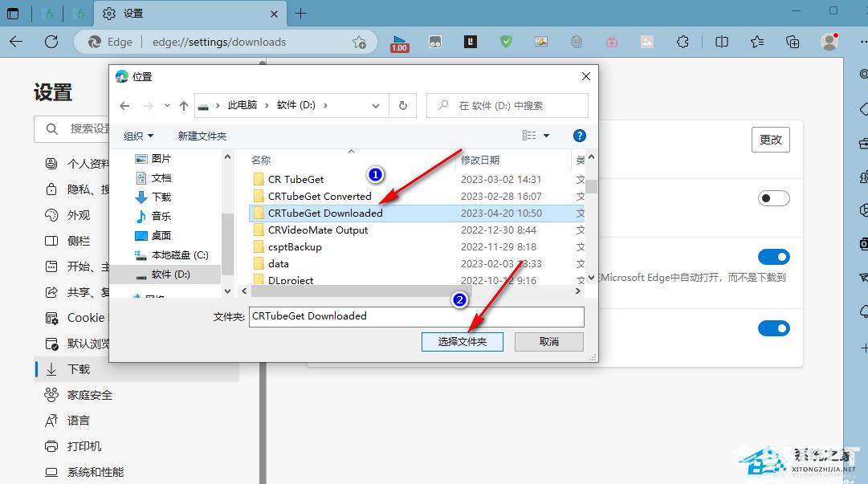Open 家庭安全 in the settings sidebar
Screen dimensions: 868x484
coord(90,395)
